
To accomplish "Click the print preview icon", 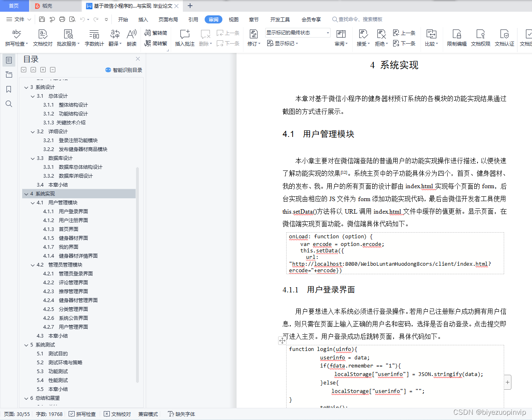I will 72,19.
